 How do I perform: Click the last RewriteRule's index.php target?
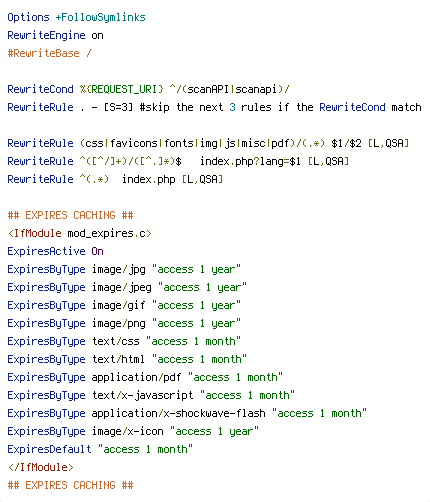tap(149, 179)
